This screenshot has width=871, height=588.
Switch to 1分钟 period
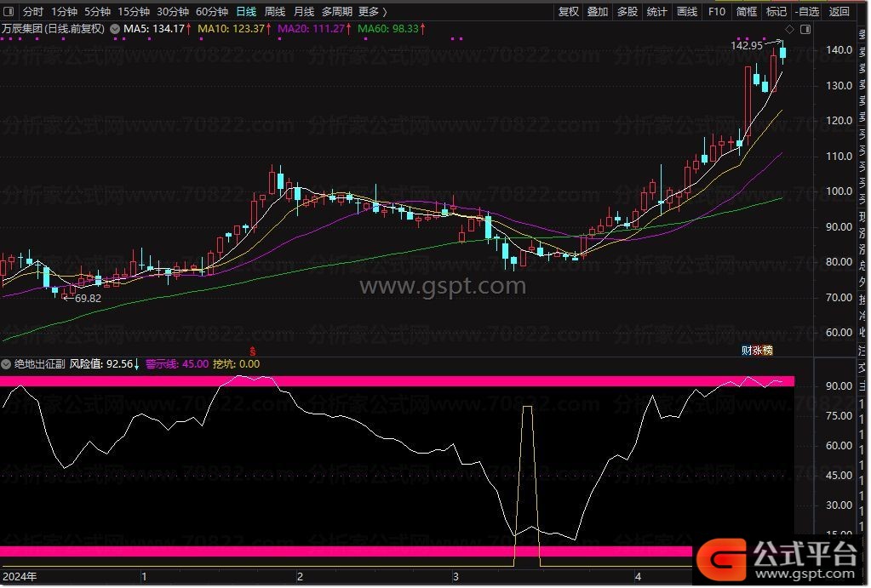pyautogui.click(x=64, y=11)
